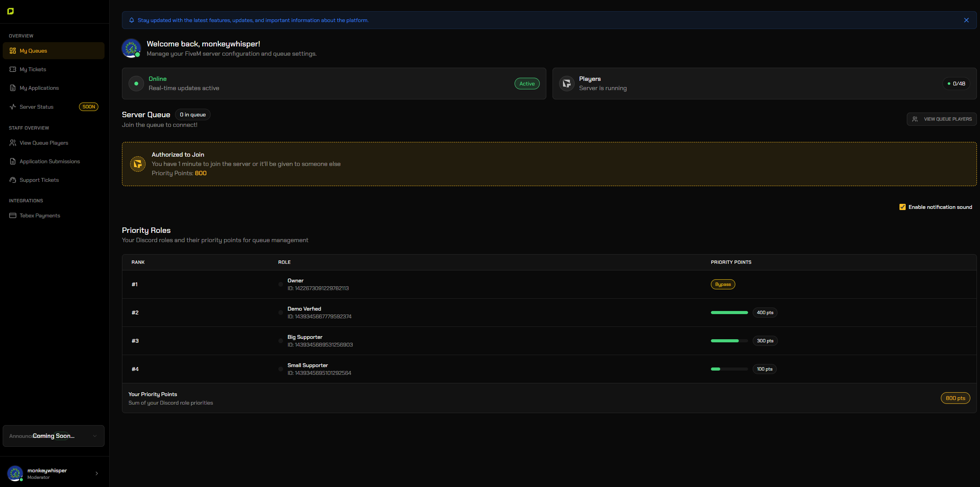Click the Big Supporter 300 pts progress bar
Viewport: 980px width, 487px height.
(x=729, y=341)
